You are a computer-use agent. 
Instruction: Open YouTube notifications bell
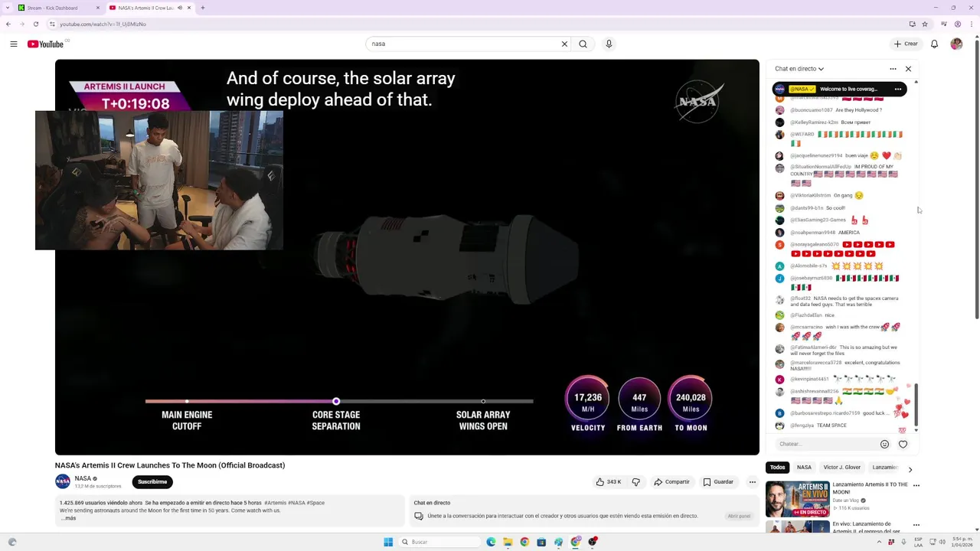coord(934,44)
